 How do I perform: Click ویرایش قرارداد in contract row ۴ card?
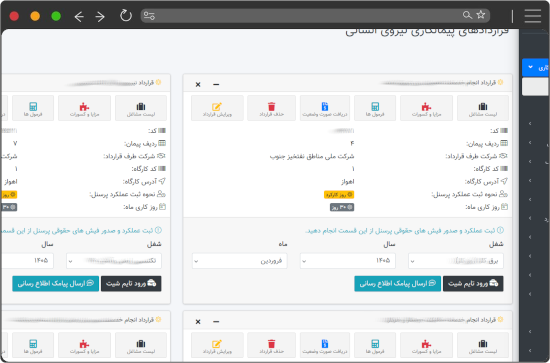pyautogui.click(x=217, y=108)
